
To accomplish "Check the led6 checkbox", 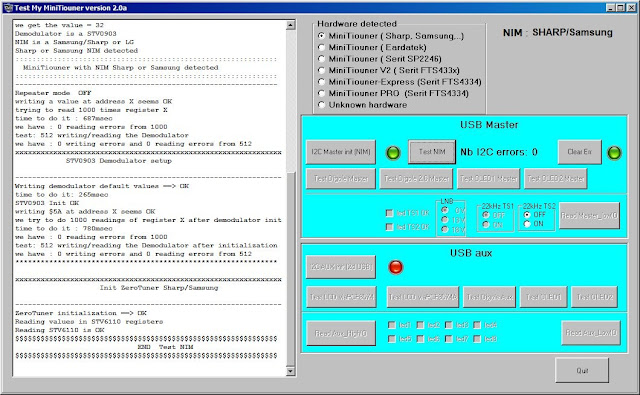I will pos(428,339).
